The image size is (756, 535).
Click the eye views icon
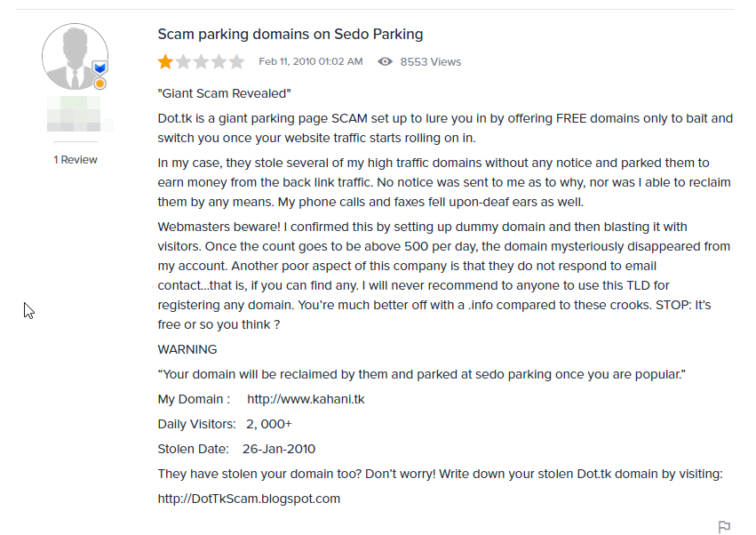click(385, 62)
